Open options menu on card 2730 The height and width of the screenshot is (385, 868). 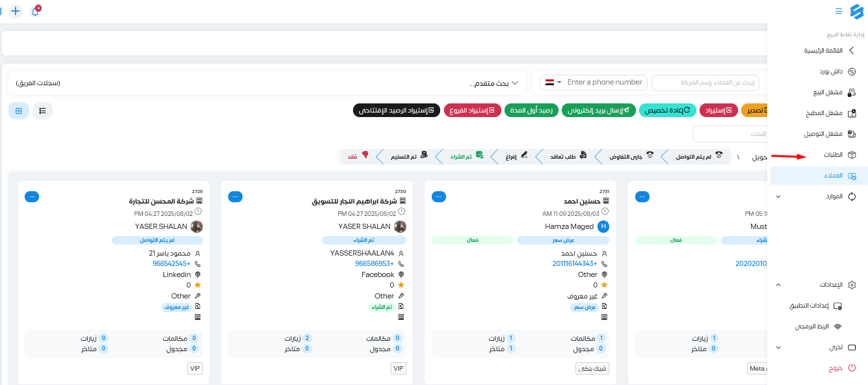(x=235, y=196)
